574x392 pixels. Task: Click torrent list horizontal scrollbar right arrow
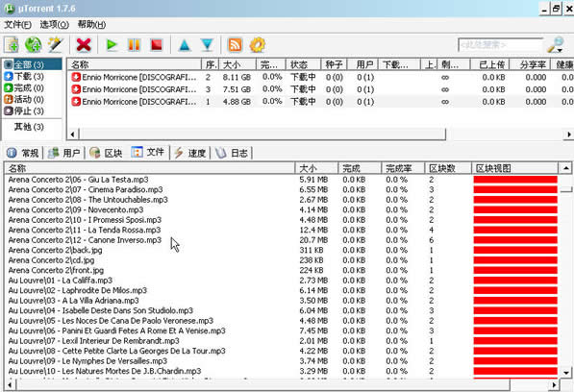coord(568,135)
